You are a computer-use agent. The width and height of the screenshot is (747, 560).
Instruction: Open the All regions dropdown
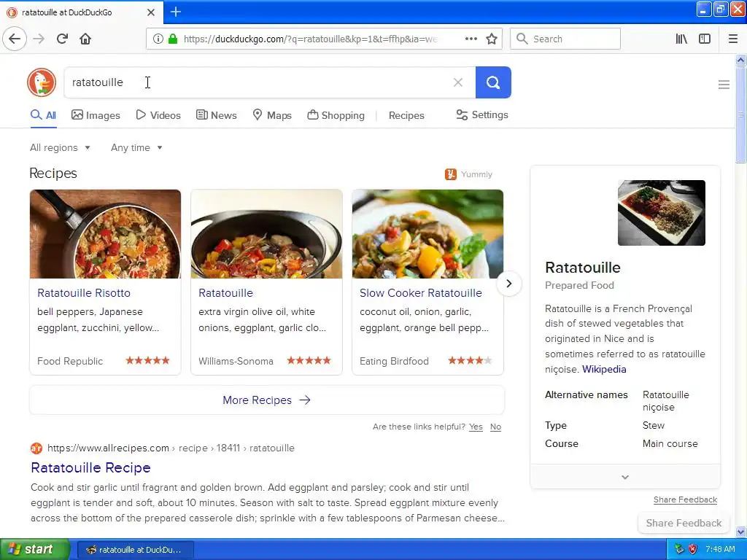(60, 147)
